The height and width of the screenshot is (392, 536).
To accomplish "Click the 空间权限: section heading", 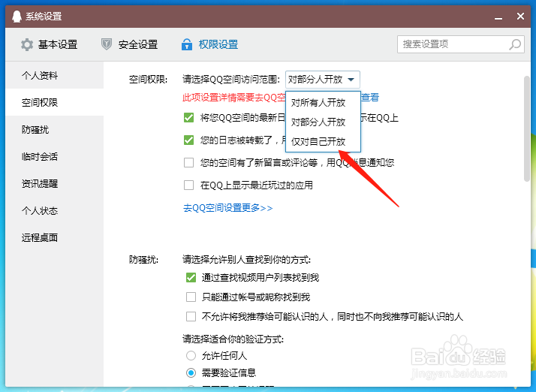I will [x=149, y=80].
